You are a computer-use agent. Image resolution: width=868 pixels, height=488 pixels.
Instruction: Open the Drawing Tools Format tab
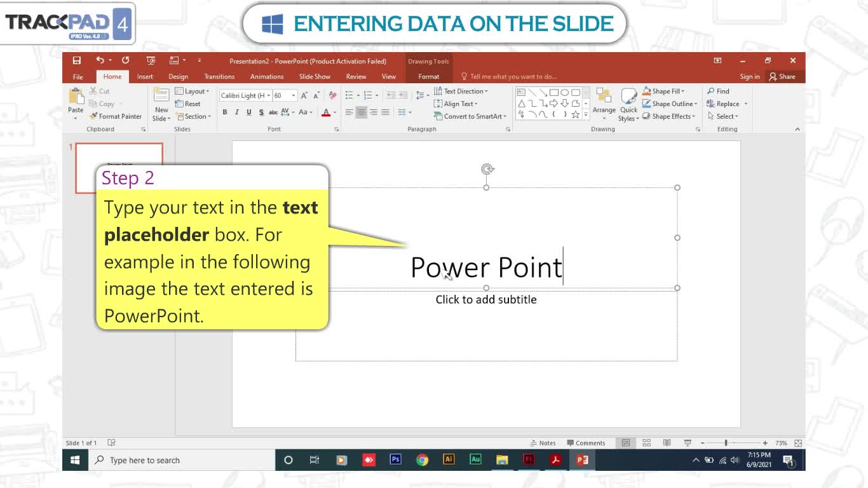pos(428,76)
